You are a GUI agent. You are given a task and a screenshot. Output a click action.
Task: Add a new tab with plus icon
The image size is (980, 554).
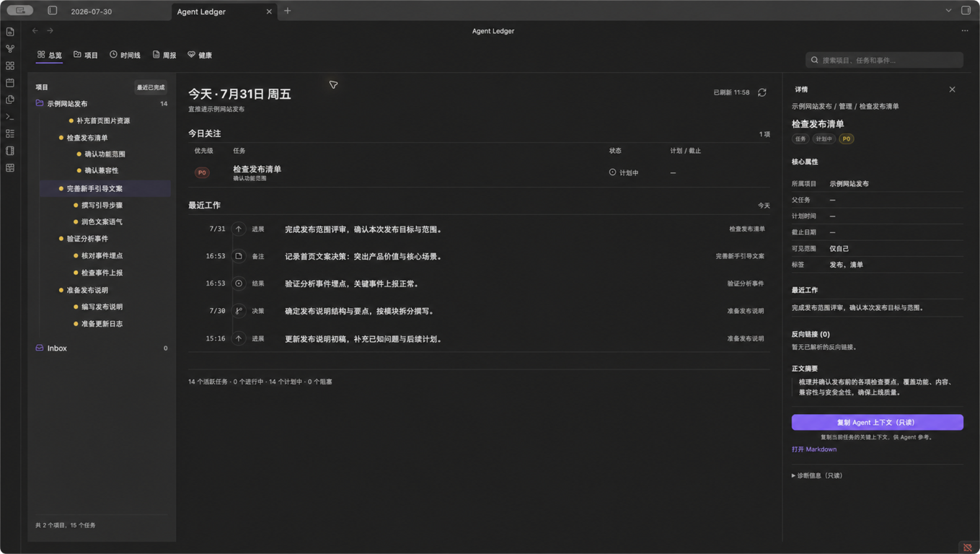click(x=288, y=11)
